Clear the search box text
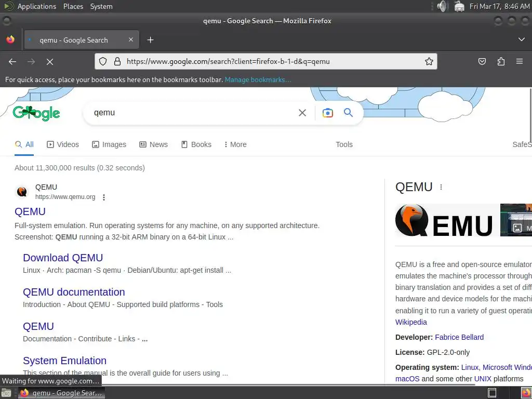 click(302, 113)
